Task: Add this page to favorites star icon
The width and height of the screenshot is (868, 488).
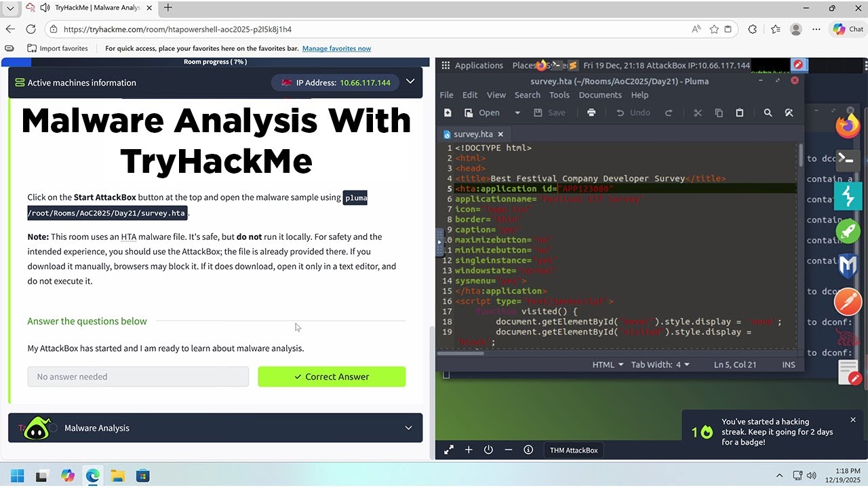Action: (x=713, y=29)
